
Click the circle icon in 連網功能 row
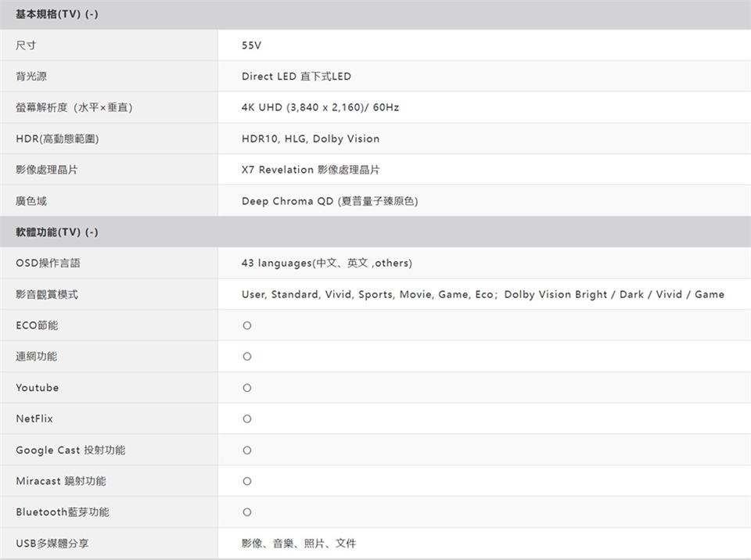247,357
